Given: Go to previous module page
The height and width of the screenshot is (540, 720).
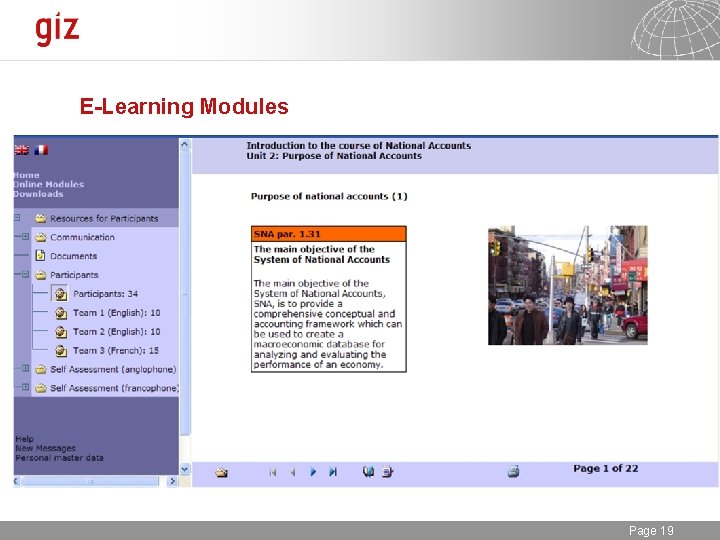Looking at the screenshot, I should coord(292,472).
